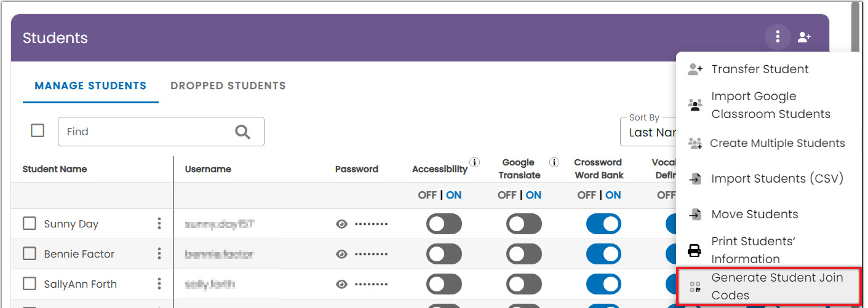Check the box next to SallyAnn Forth
The width and height of the screenshot is (868, 308).
click(x=30, y=284)
